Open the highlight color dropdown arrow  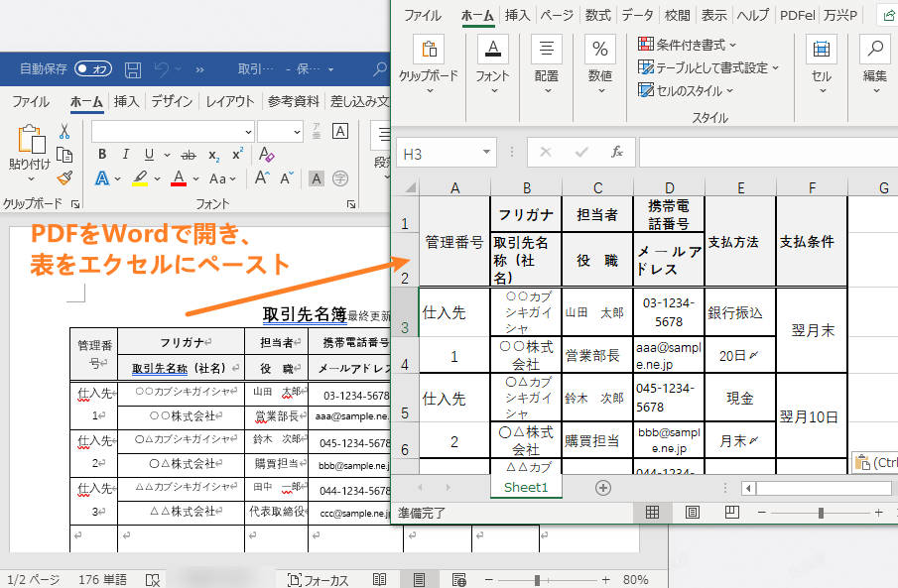point(157,179)
